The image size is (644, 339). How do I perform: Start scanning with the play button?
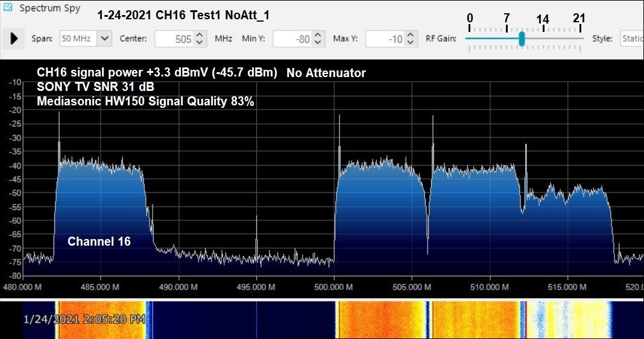coord(14,39)
